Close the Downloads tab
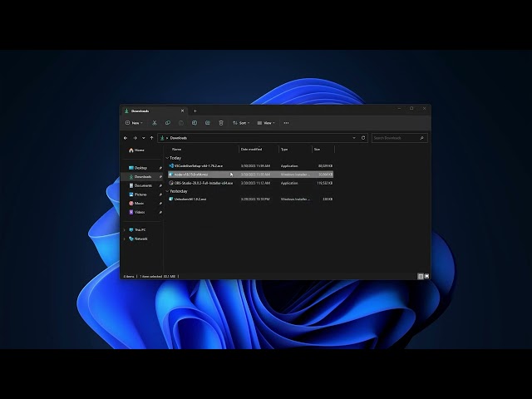Viewport: 532px width, 399px height. 183,111
